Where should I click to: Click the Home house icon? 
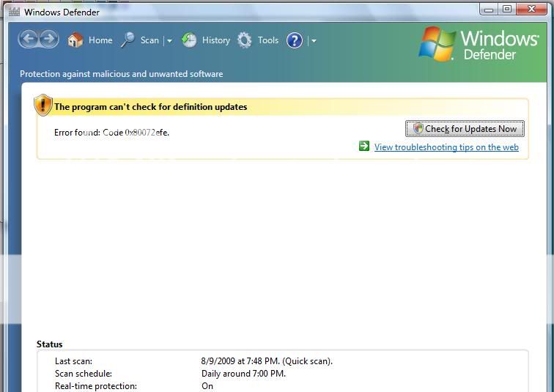pos(75,40)
